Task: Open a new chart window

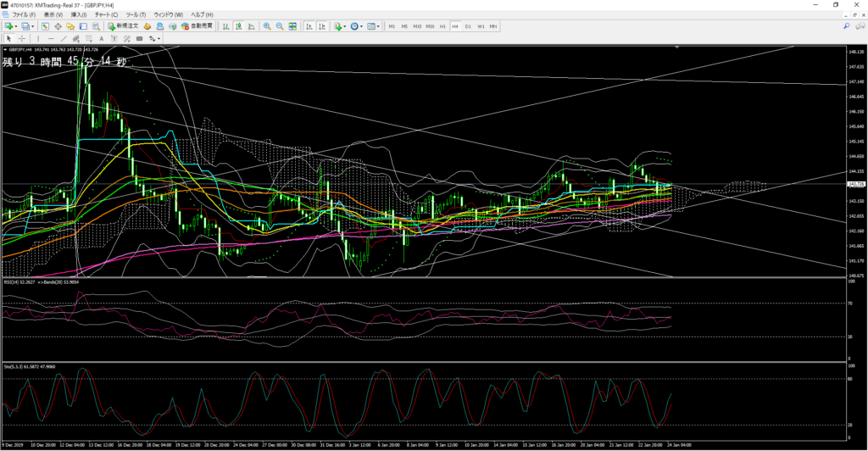Action: pyautogui.click(x=8, y=26)
